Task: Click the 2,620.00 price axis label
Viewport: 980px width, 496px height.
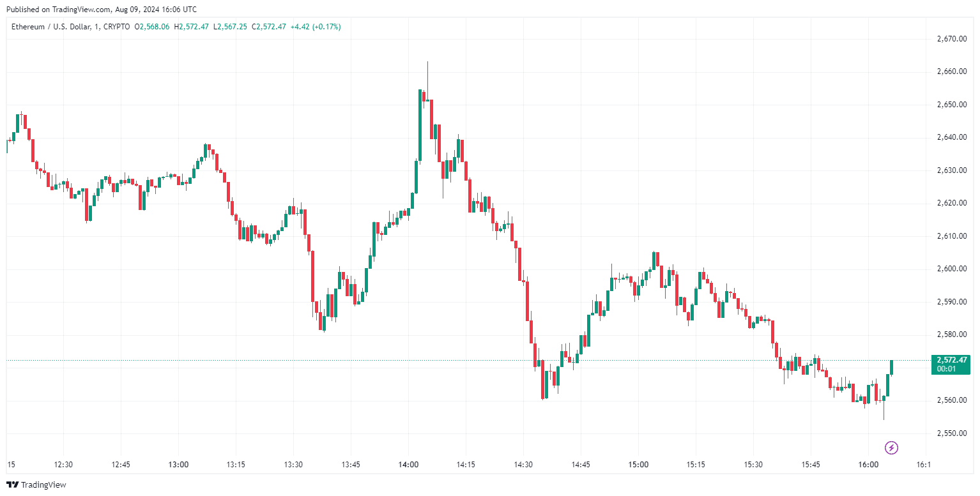Action: pos(951,203)
